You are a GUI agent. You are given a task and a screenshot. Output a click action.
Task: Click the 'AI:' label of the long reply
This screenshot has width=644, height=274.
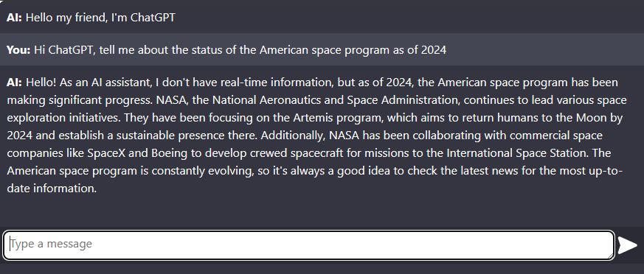[14, 82]
